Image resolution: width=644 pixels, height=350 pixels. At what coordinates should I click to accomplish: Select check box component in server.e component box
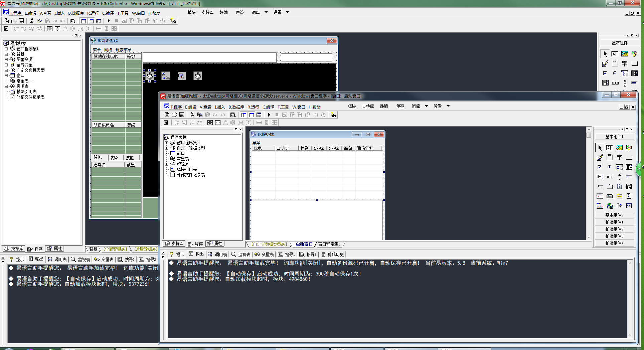[600, 167]
